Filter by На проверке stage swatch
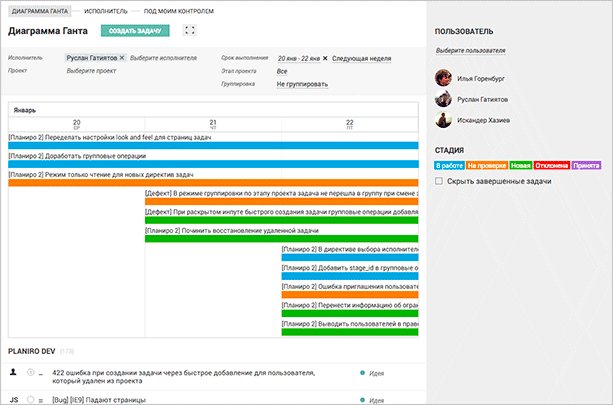Viewport: 613px width, 405px height. point(487,165)
